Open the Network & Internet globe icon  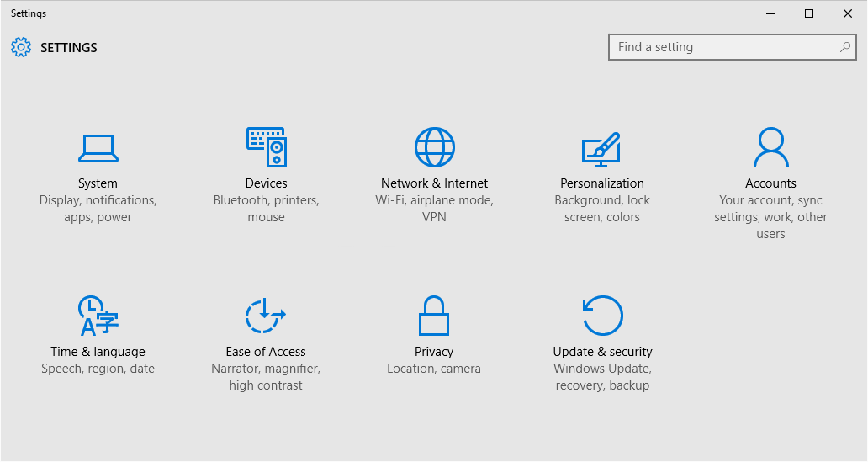tap(435, 147)
